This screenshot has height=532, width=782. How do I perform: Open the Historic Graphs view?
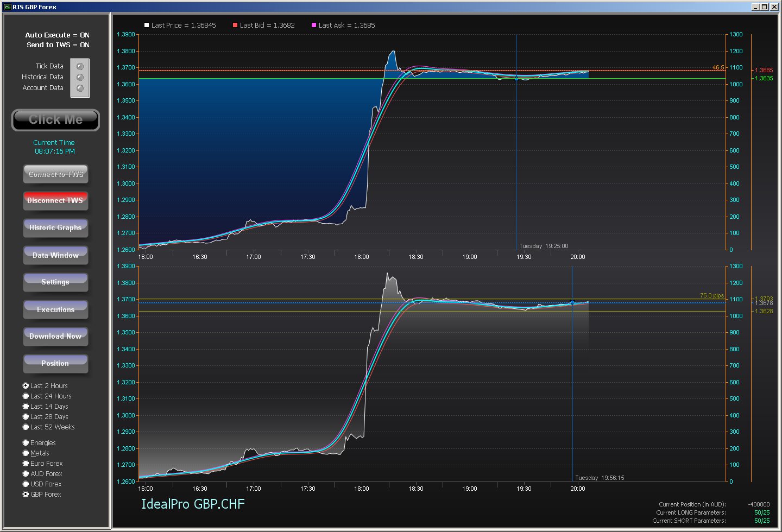click(55, 228)
